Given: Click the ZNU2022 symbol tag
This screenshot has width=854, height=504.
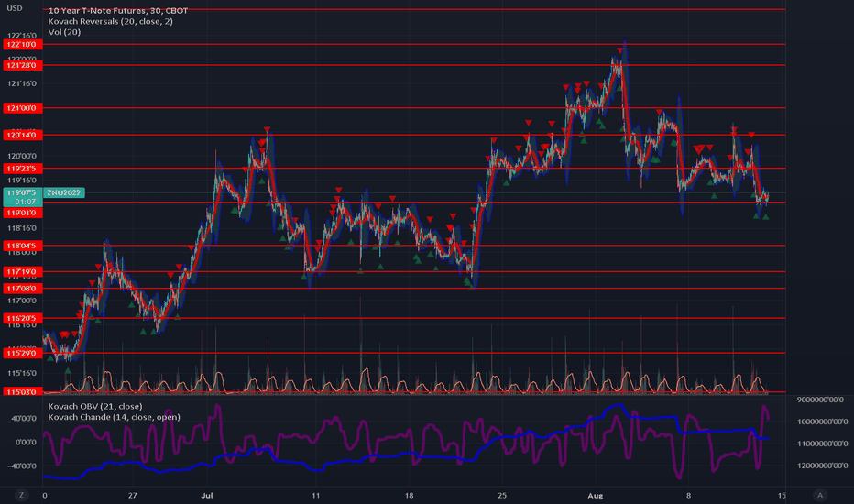Looking at the screenshot, I should point(64,192).
